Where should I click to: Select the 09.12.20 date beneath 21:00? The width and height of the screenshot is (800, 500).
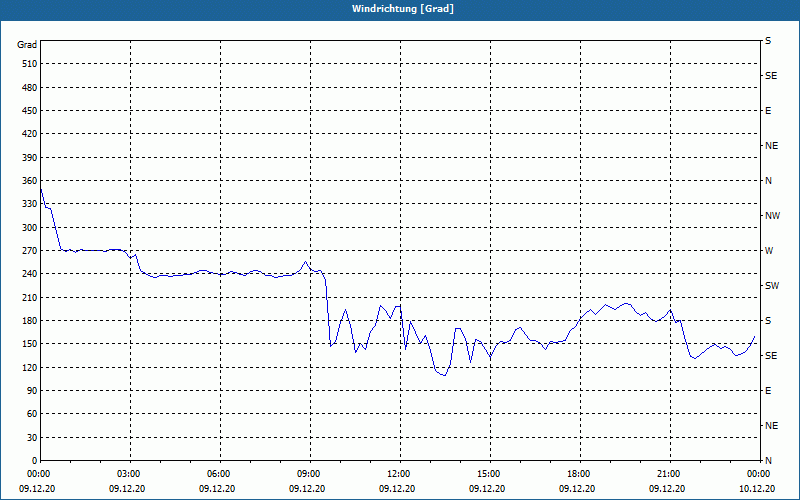[x=667, y=488]
